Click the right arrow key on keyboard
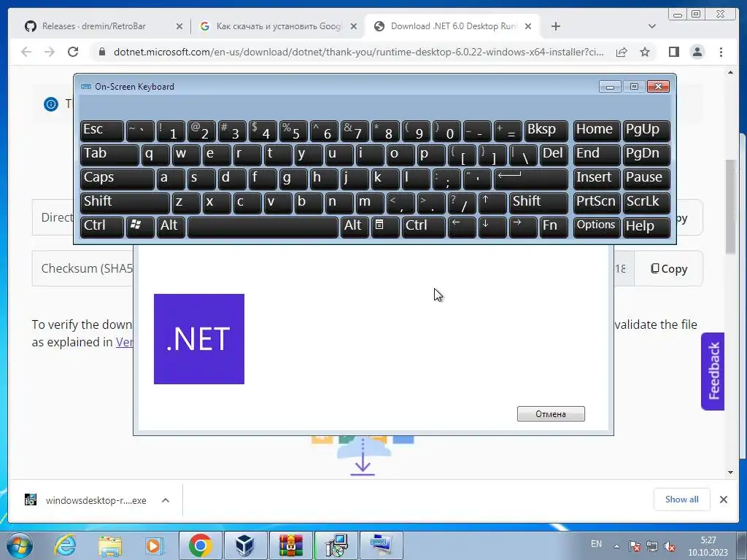 click(522, 226)
